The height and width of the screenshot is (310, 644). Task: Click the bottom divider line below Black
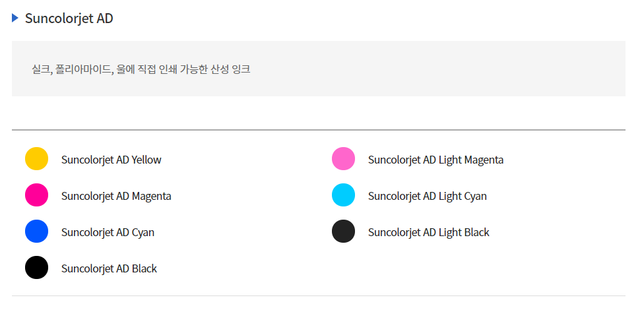(319, 295)
